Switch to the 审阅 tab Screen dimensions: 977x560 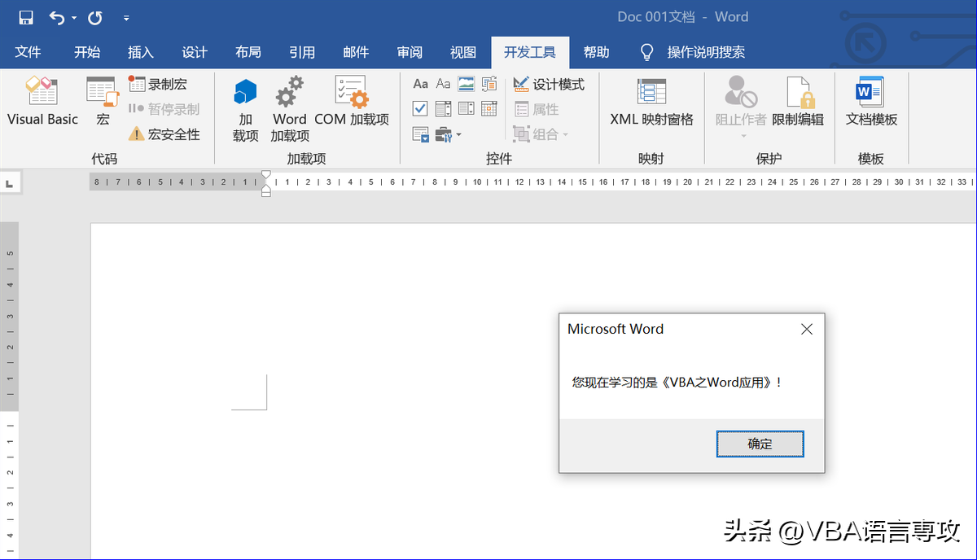pos(410,52)
